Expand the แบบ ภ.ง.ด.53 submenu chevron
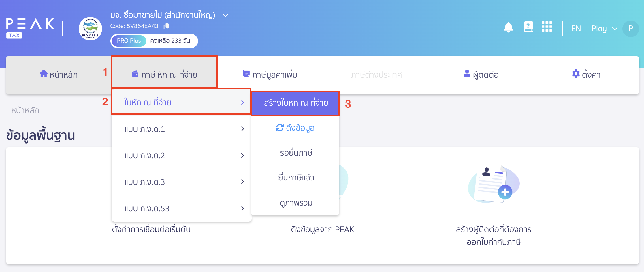 (x=242, y=208)
